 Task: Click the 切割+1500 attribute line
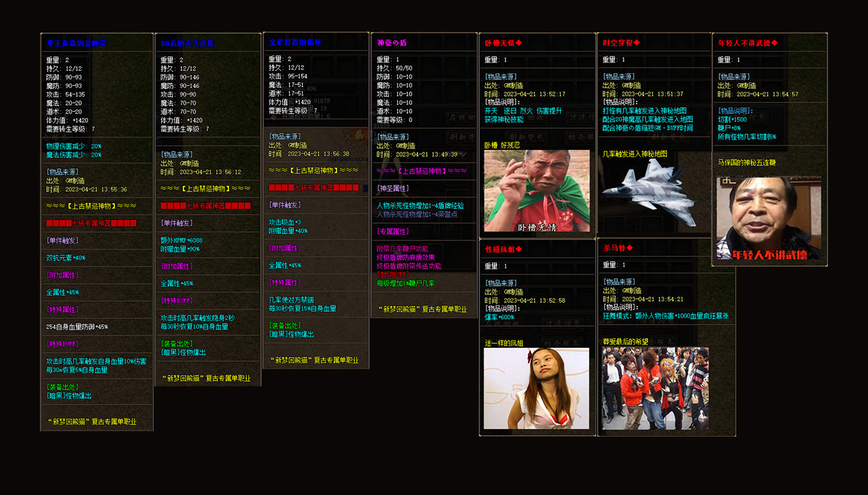point(732,120)
